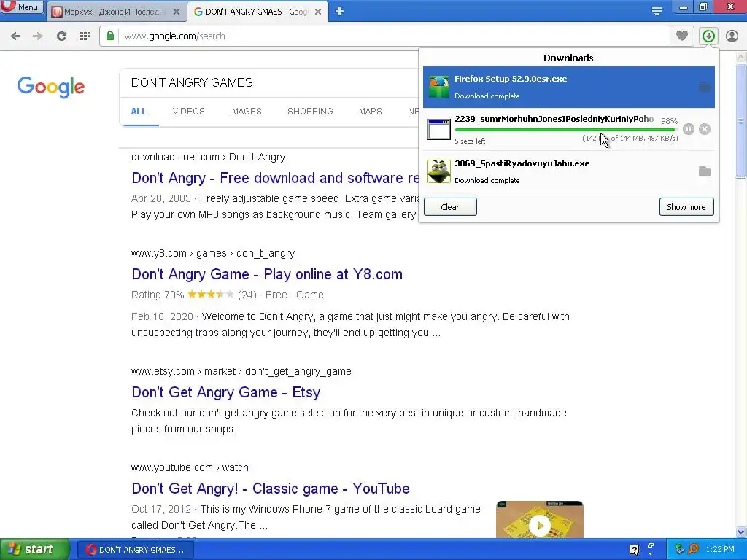Click www.youtube.com › watch breadcrumb
The width and height of the screenshot is (747, 560).
pyautogui.click(x=190, y=467)
